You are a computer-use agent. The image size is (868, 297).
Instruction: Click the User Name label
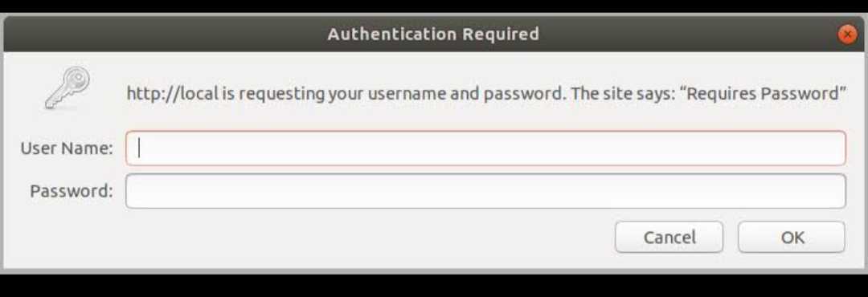(x=67, y=148)
